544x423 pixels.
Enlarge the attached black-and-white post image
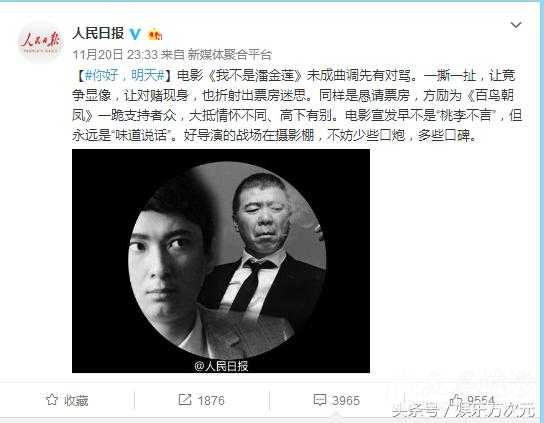[x=221, y=261]
